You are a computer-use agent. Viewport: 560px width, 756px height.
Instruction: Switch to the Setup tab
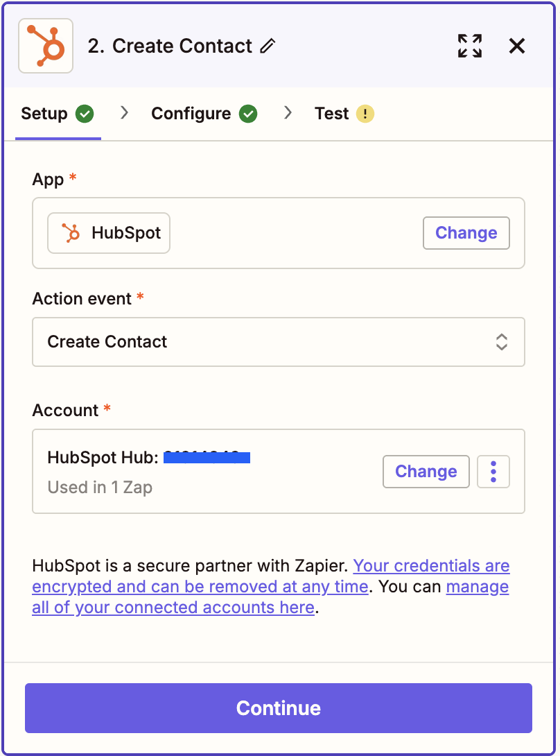tap(44, 114)
